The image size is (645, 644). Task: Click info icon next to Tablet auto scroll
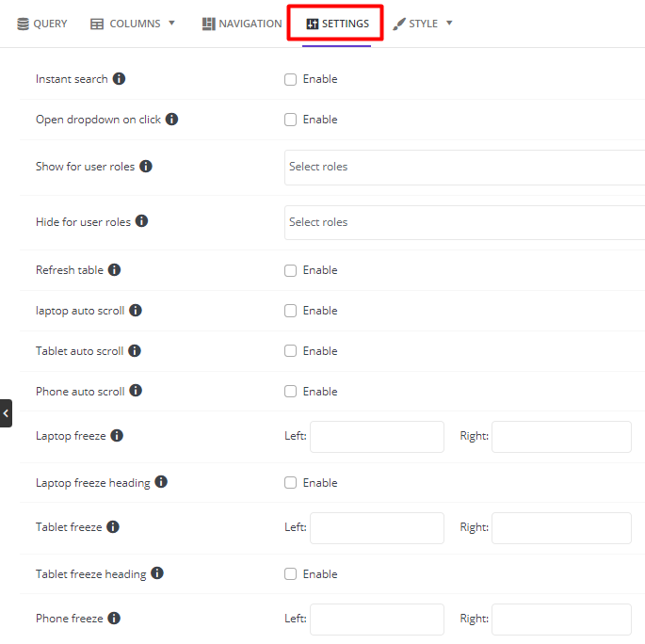click(x=135, y=351)
